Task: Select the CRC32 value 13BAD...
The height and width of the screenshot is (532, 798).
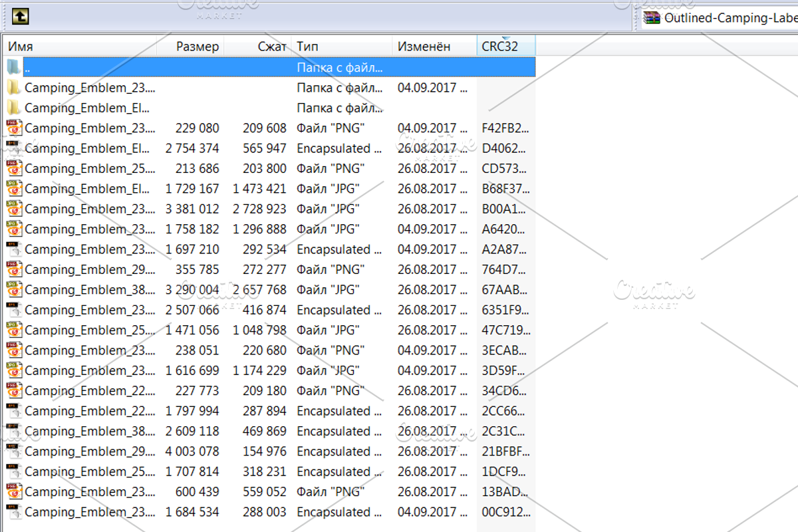Action: point(505,491)
